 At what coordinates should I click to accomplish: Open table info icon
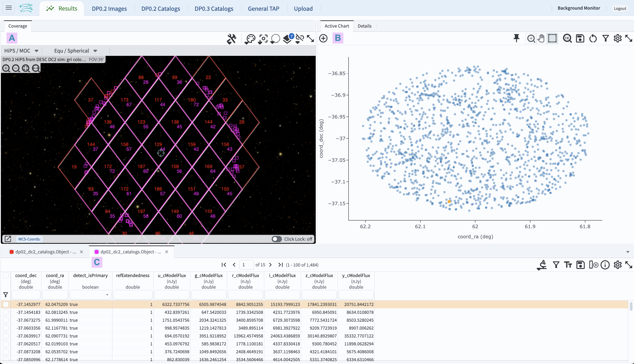point(605,265)
